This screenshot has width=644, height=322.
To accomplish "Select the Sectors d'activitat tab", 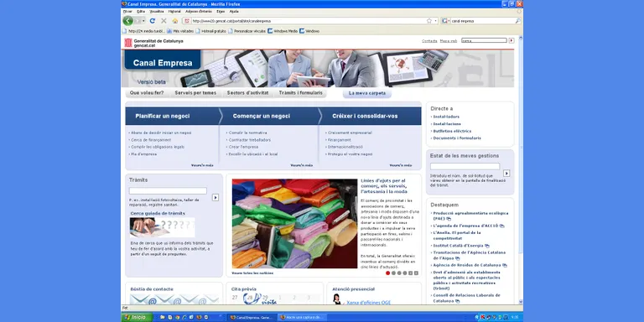I will point(247,93).
